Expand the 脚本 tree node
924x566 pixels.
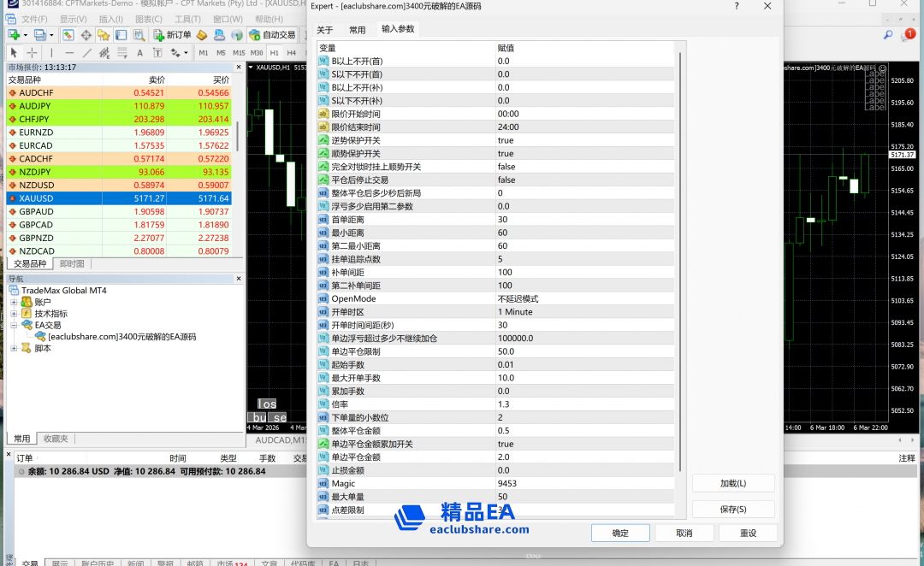(14, 349)
